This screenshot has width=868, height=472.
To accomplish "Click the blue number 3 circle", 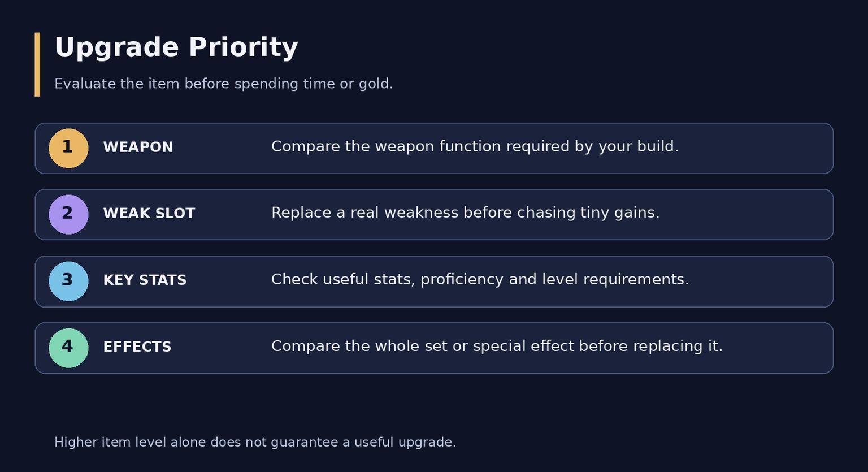I will 68,282.
